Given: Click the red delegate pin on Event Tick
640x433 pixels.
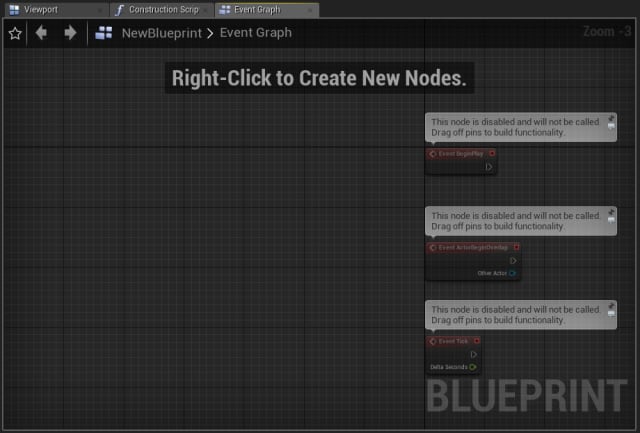Looking at the screenshot, I should point(476,341).
